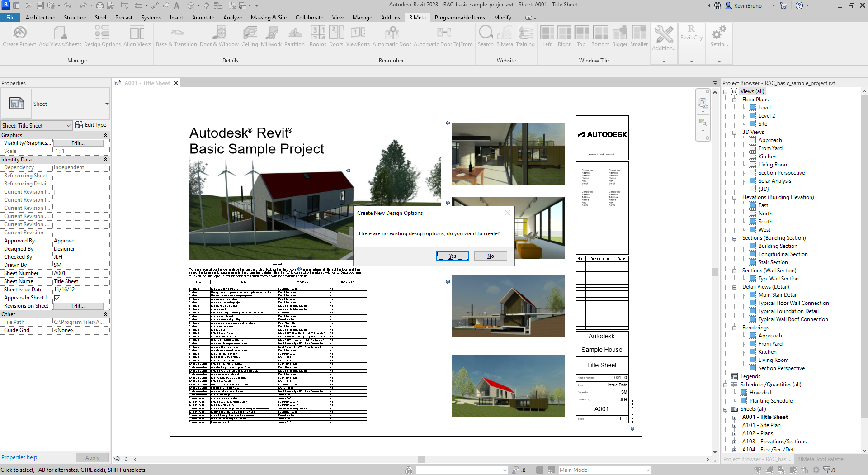
Task: Collapse the 3D Views tree node
Action: [735, 133]
